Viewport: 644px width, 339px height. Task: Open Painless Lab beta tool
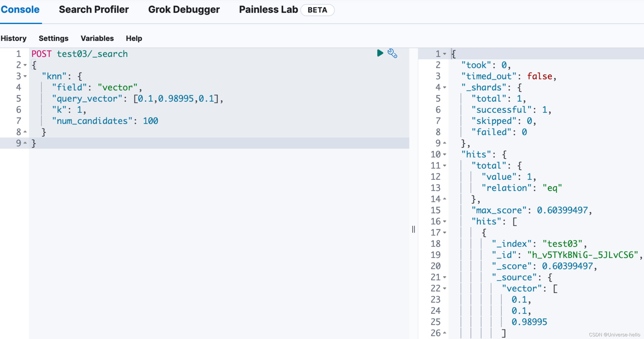coord(268,9)
